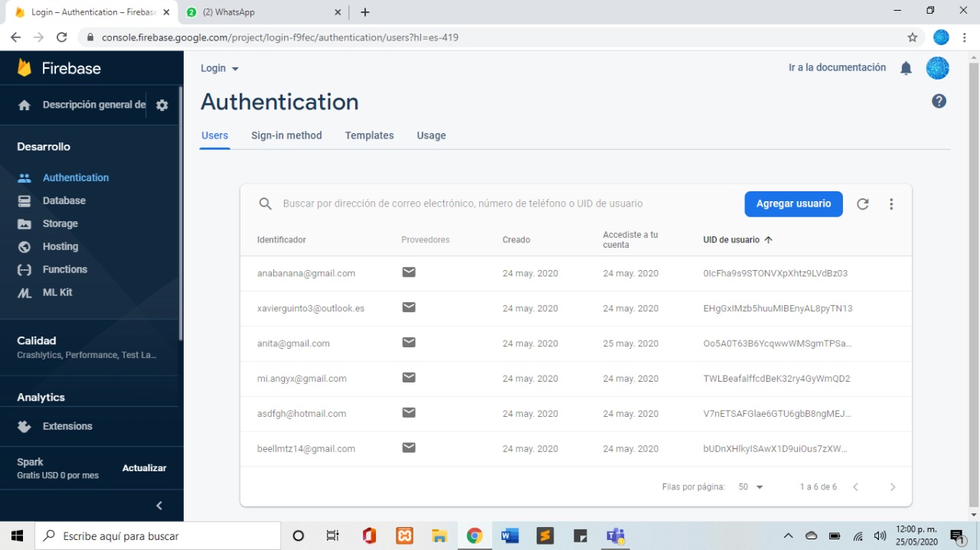Select the mi.angyx@gmail.com identifier
Viewport: 980px width, 550px height.
302,379
